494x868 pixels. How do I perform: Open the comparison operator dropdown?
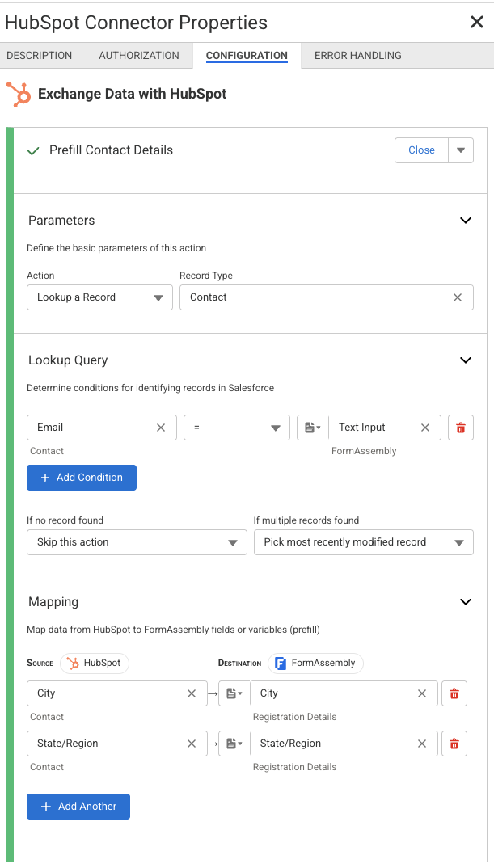click(236, 428)
